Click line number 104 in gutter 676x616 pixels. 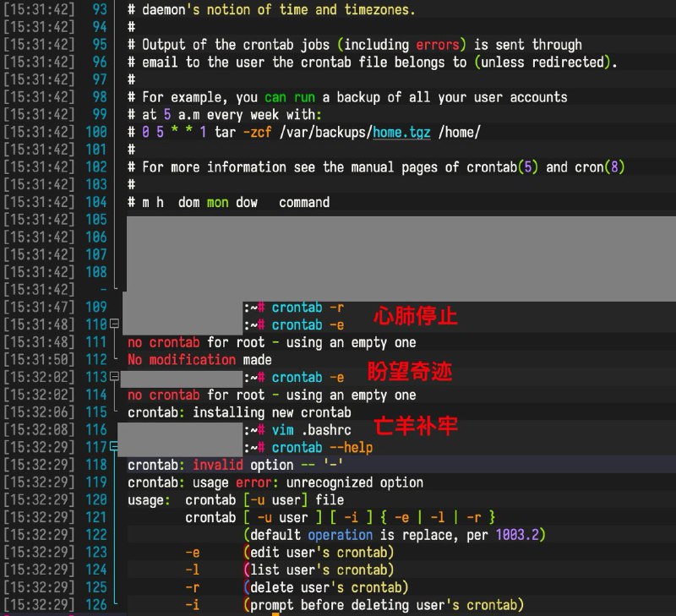pos(96,203)
